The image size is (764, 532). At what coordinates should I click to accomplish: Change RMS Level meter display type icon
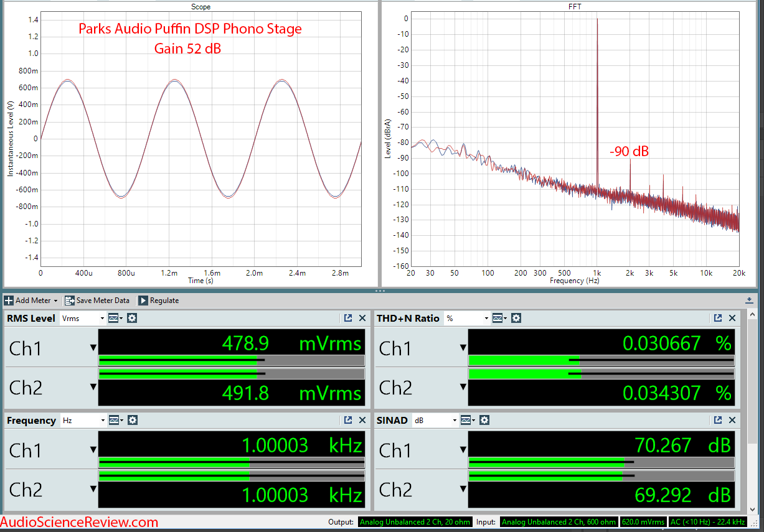[x=116, y=318]
